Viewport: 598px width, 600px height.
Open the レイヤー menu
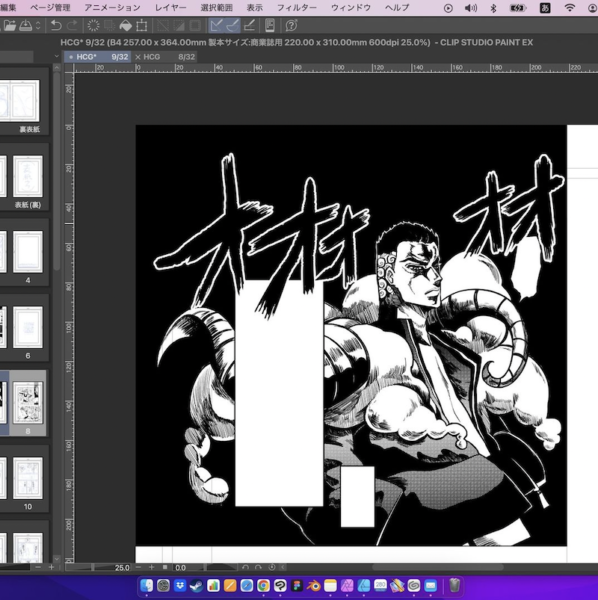click(170, 7)
